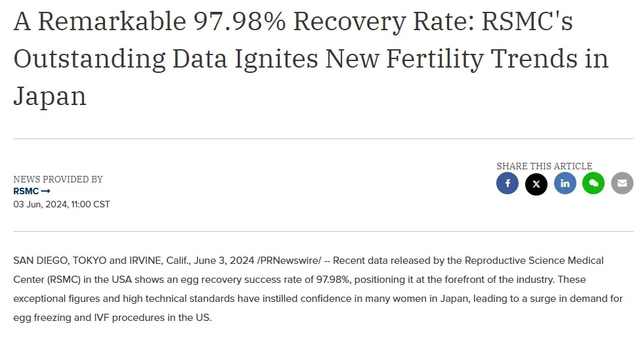Viewport: 644px width, 338px height.
Task: Click the publish date 03 Jun, 2024
Action: pyautogui.click(x=41, y=204)
